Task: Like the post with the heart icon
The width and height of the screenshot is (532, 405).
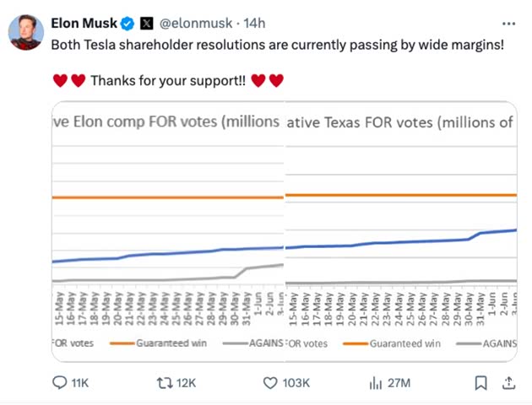Action: point(270,383)
